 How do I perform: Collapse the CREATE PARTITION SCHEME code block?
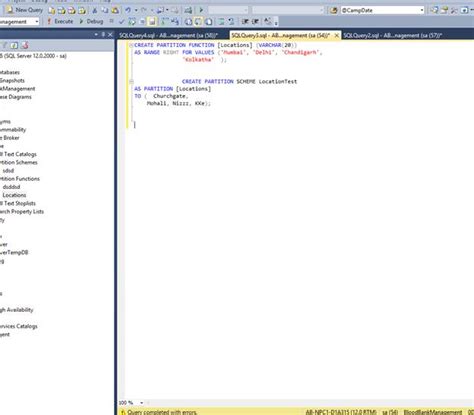(131, 81)
